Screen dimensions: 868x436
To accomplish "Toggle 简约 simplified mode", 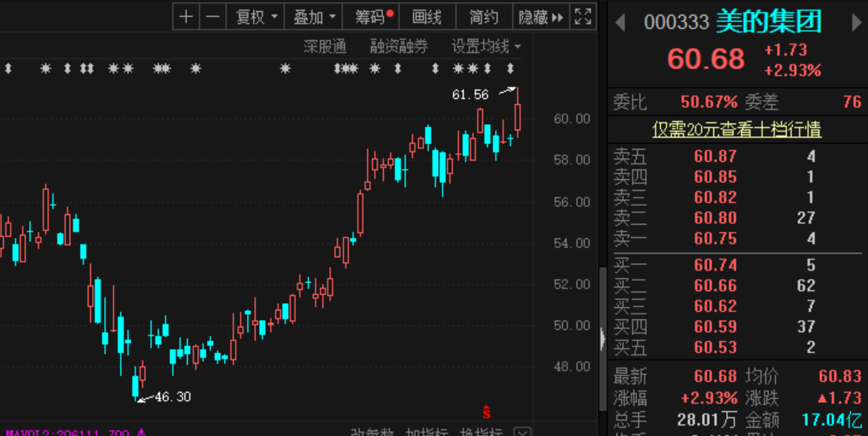I will click(x=484, y=17).
